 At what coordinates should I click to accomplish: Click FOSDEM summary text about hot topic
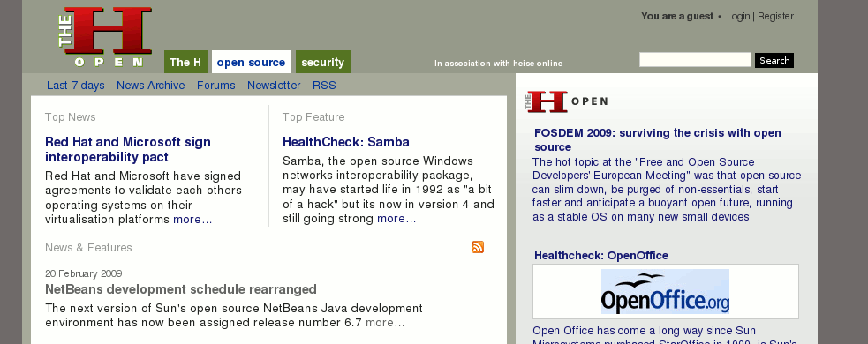[667, 189]
